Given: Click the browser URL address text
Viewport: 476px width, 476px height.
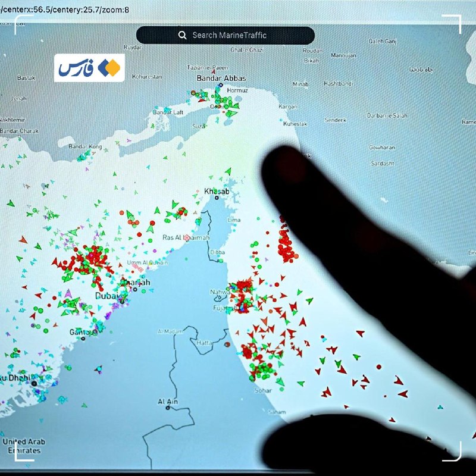Looking at the screenshot, I should tap(64, 10).
